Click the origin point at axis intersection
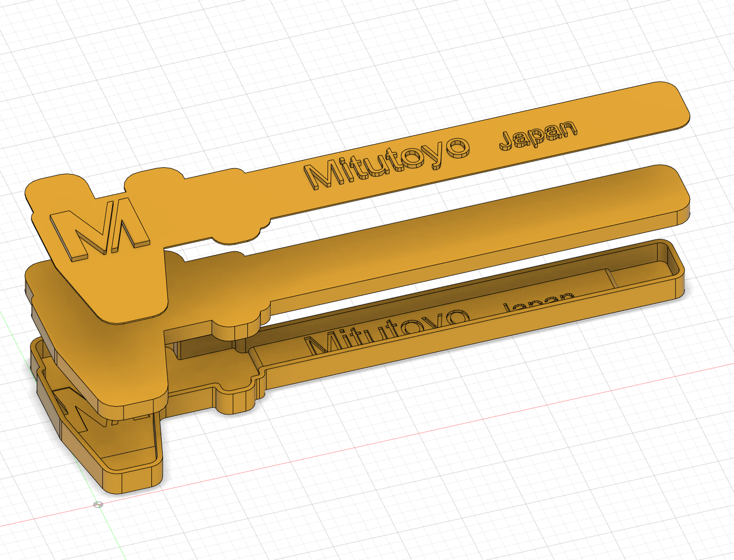This screenshot has height=560, width=734. tap(98, 504)
